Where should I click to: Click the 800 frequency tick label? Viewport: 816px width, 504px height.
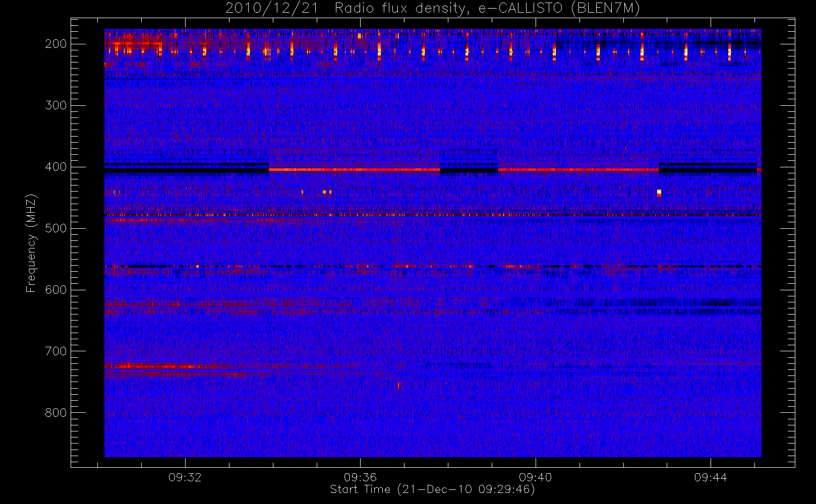(x=56, y=413)
